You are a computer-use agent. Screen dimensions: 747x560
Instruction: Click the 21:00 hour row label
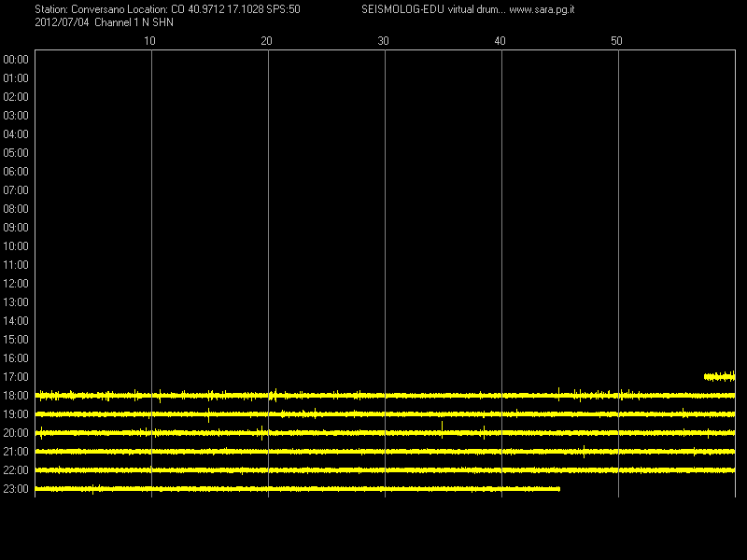tap(16, 452)
